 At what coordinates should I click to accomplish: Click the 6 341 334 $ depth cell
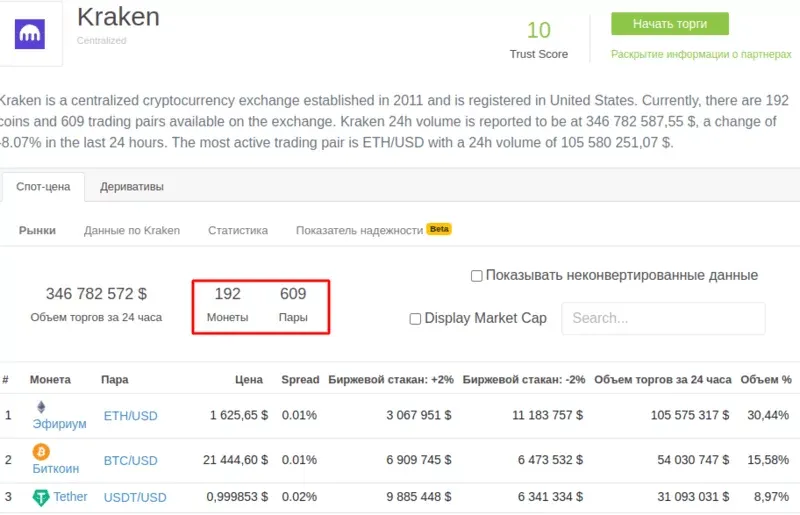(550, 497)
